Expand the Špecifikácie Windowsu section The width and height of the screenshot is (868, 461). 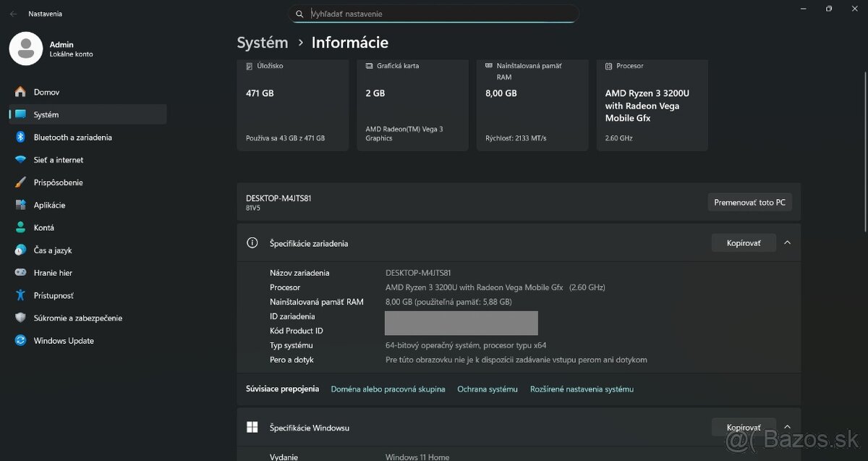tap(787, 426)
